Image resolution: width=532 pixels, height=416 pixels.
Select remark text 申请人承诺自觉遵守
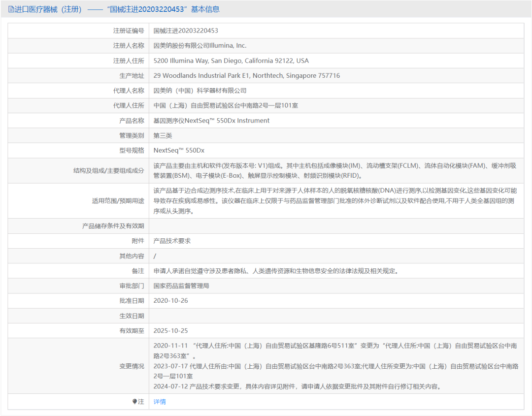(276, 271)
